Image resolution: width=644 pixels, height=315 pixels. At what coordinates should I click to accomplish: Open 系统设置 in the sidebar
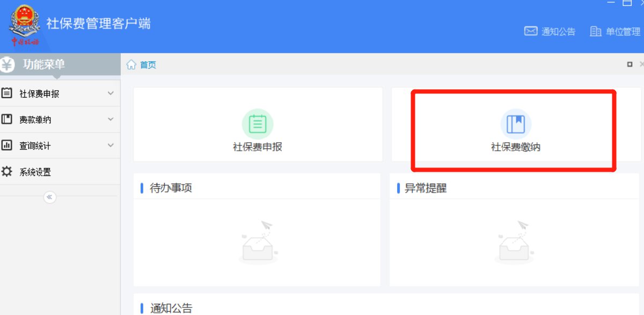(60, 172)
